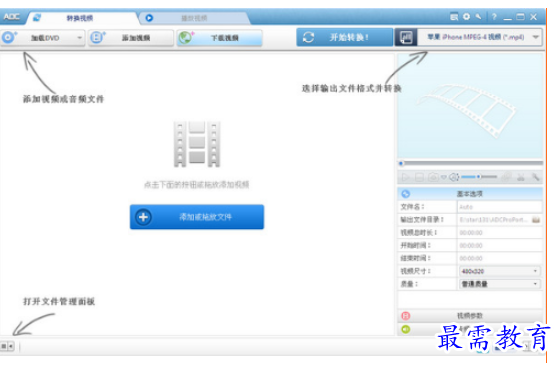Expand the 加载DVD dropdown arrow
559x369 pixels.
click(80, 38)
